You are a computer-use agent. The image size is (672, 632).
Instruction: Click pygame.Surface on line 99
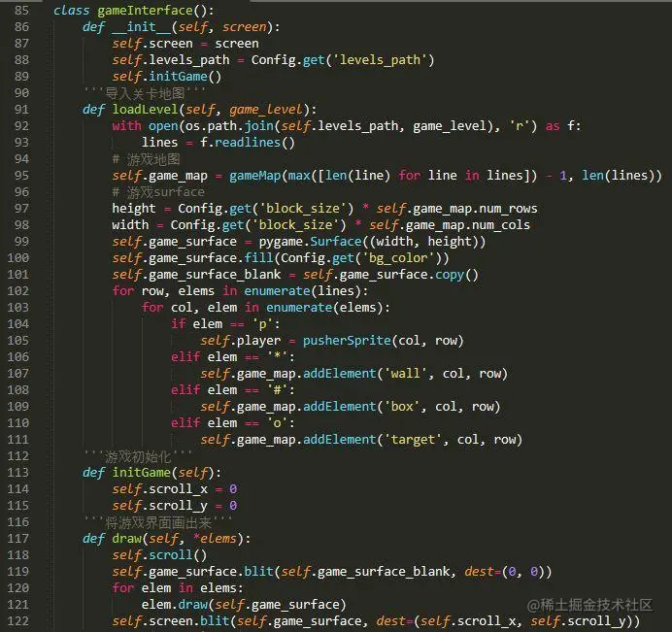point(311,242)
